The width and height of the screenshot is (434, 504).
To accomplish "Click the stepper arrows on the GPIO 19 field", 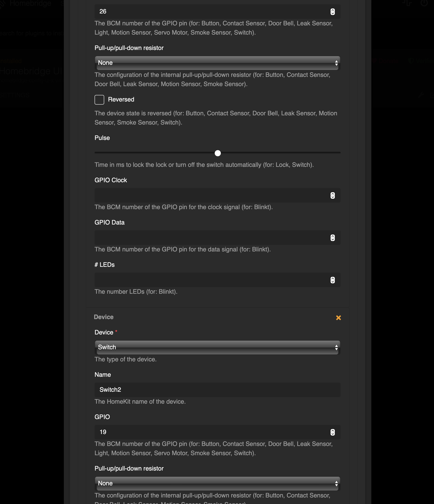I will coord(333,432).
